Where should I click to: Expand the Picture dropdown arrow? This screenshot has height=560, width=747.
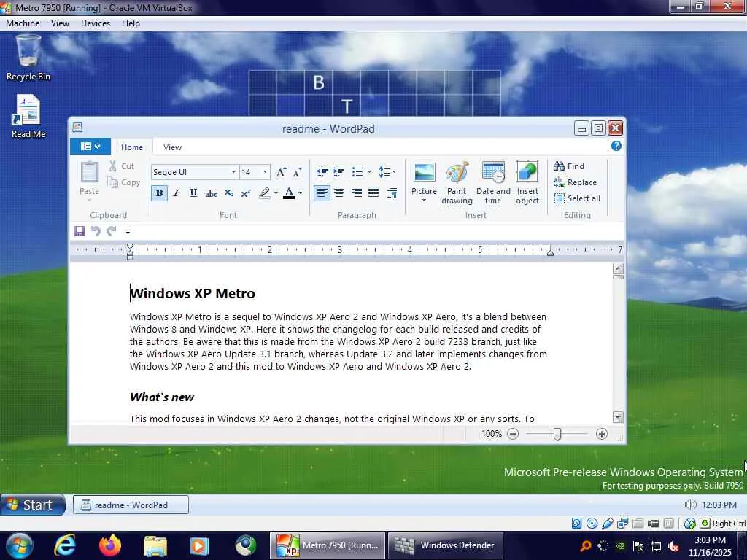424,201
